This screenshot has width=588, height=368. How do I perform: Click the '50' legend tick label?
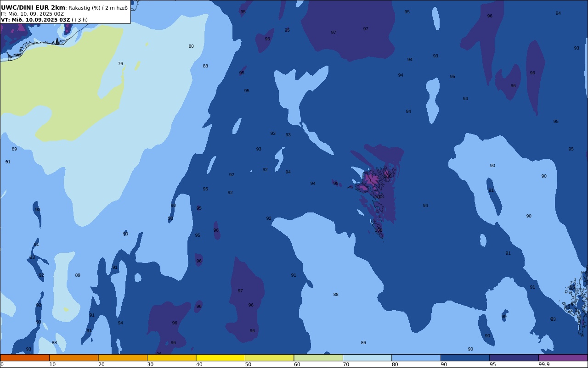click(x=248, y=364)
